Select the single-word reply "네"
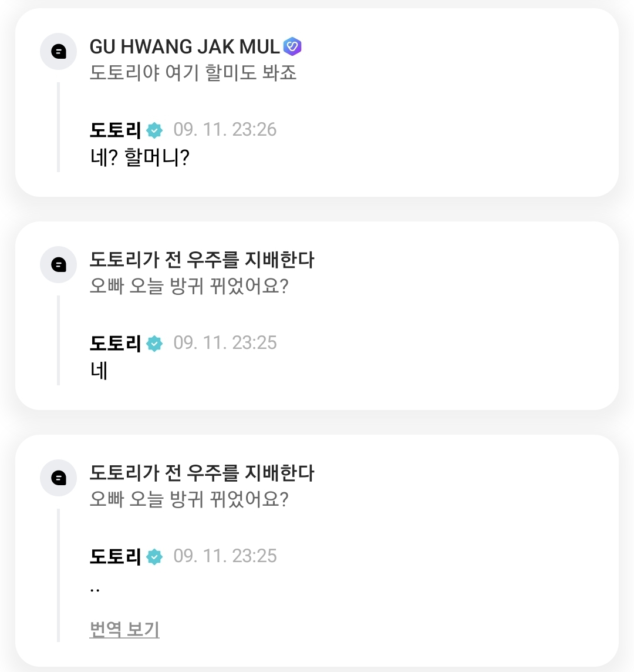 click(x=99, y=371)
